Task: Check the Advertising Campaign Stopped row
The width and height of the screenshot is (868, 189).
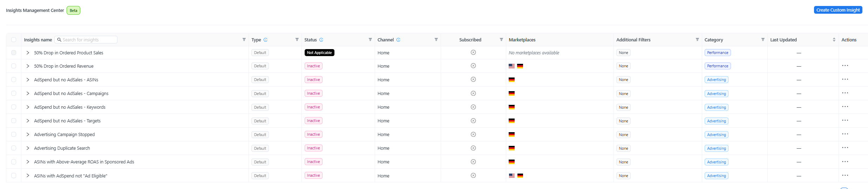Action: click(14, 134)
